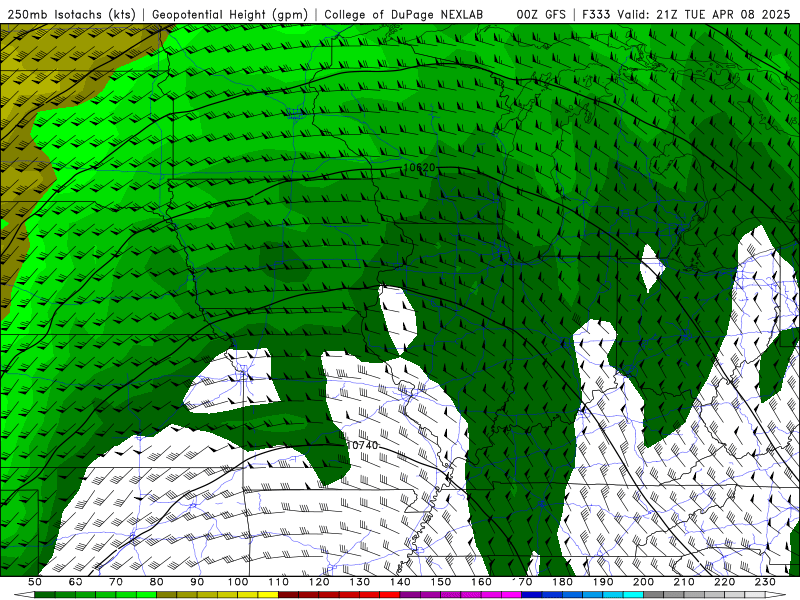
Task: Click the 180 value on color scale
Action: 562,582
